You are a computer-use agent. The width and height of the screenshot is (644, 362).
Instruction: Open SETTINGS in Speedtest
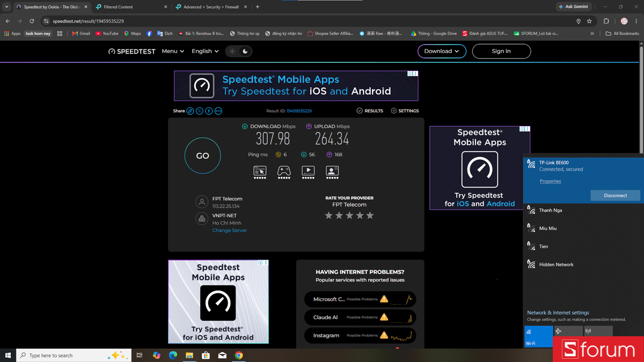click(x=405, y=111)
